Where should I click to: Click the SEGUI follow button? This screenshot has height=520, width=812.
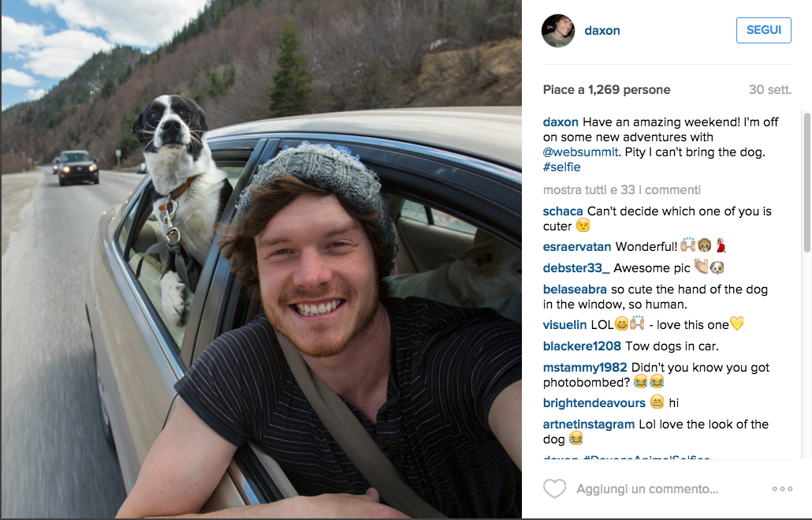763,30
